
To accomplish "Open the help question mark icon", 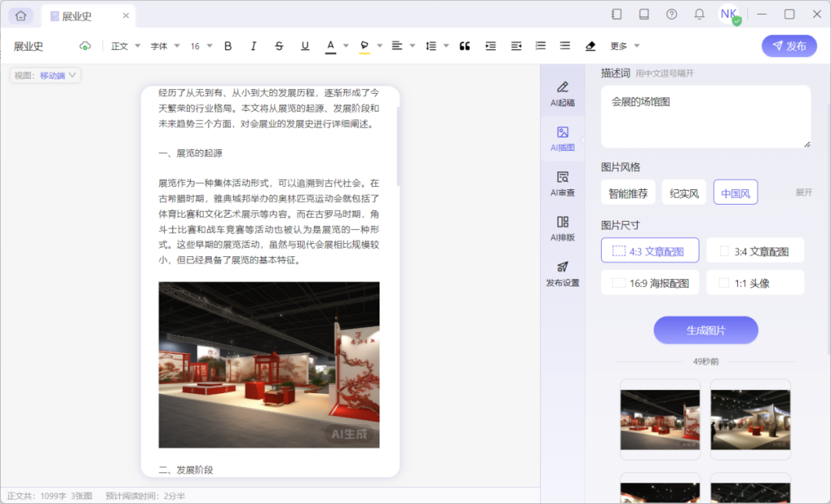I will [672, 15].
